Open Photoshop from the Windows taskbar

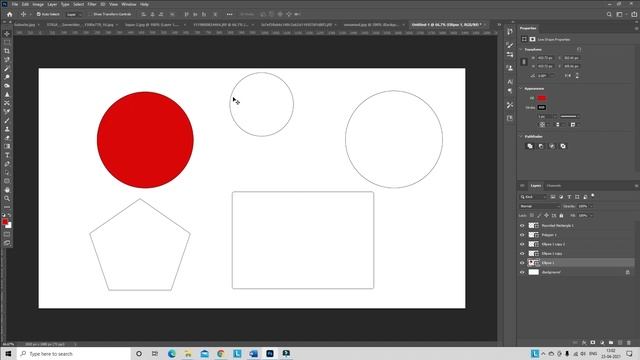270,353
